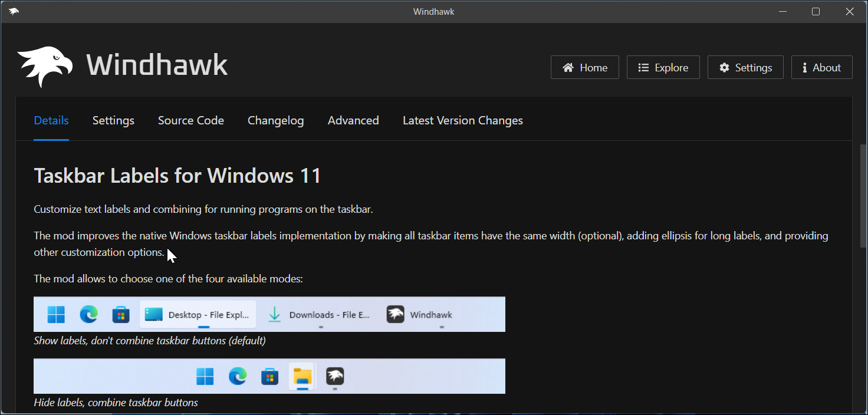Click the info icon on the About button
868x415 pixels.
(804, 67)
